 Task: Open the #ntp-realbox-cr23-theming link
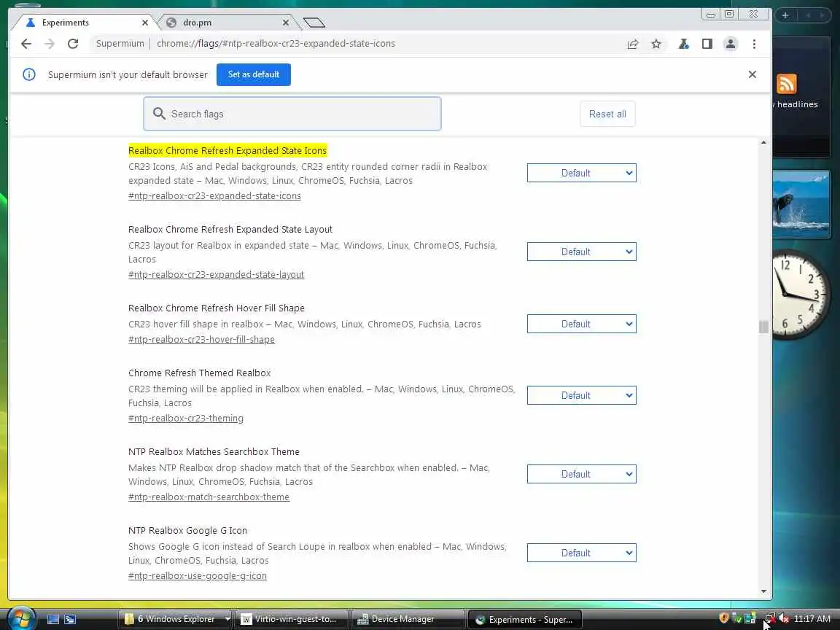pyautogui.click(x=185, y=419)
